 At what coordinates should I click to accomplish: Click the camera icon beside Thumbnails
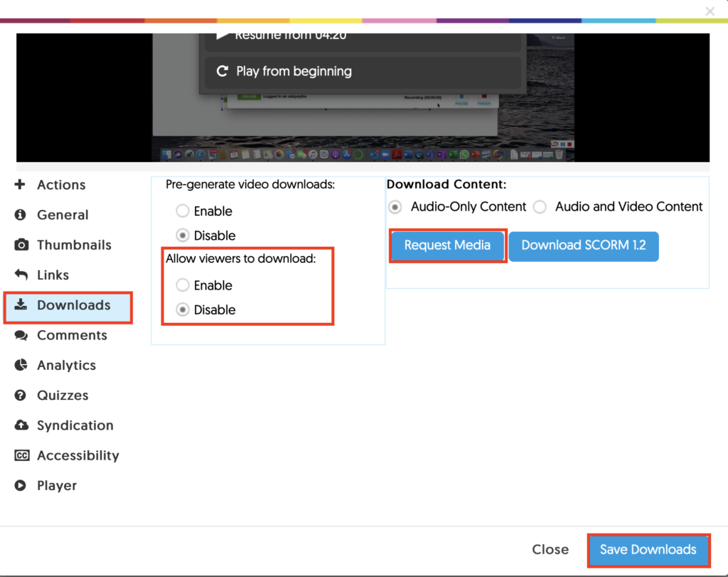(x=21, y=245)
